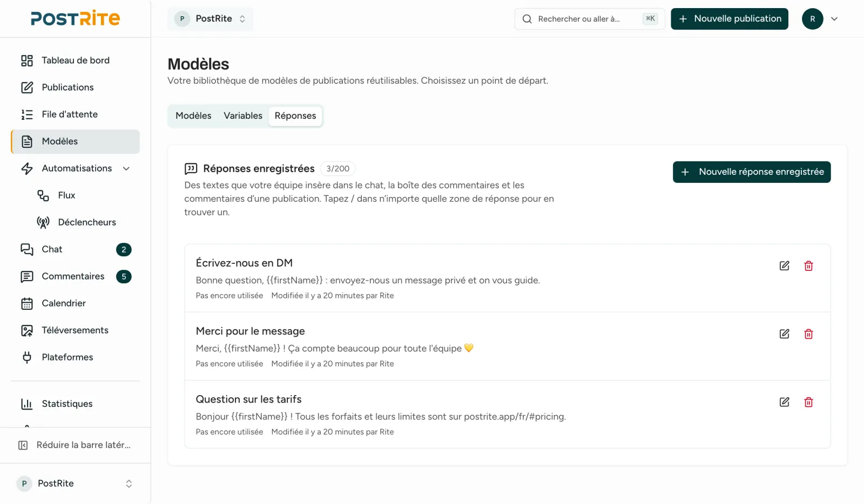The width and height of the screenshot is (864, 504).
Task: Open File d'attente queue icon
Action: tap(27, 114)
